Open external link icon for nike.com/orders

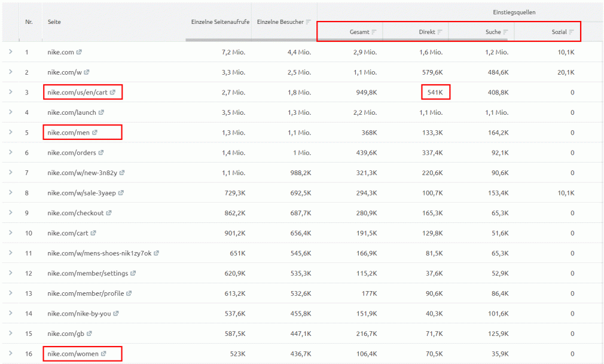click(x=101, y=152)
